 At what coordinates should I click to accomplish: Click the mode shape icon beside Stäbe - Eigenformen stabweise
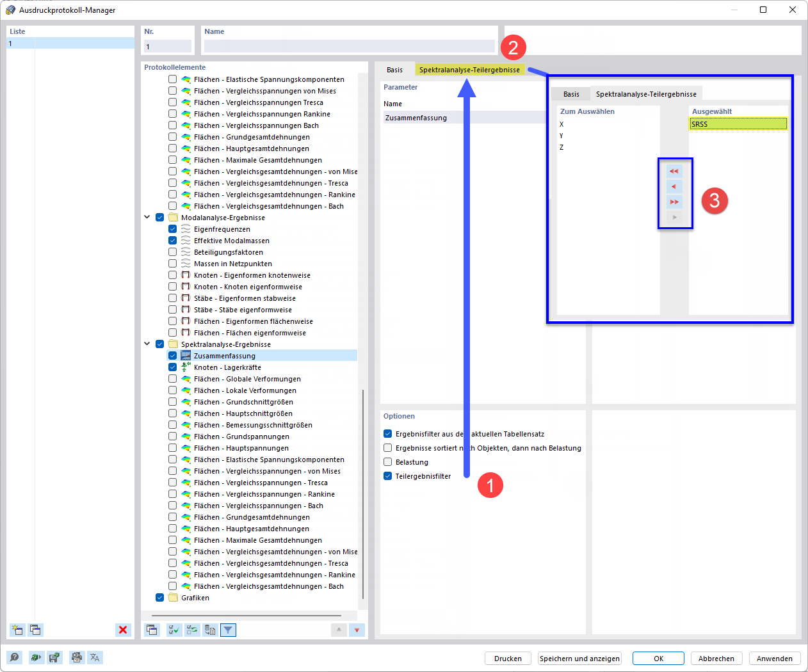point(186,298)
